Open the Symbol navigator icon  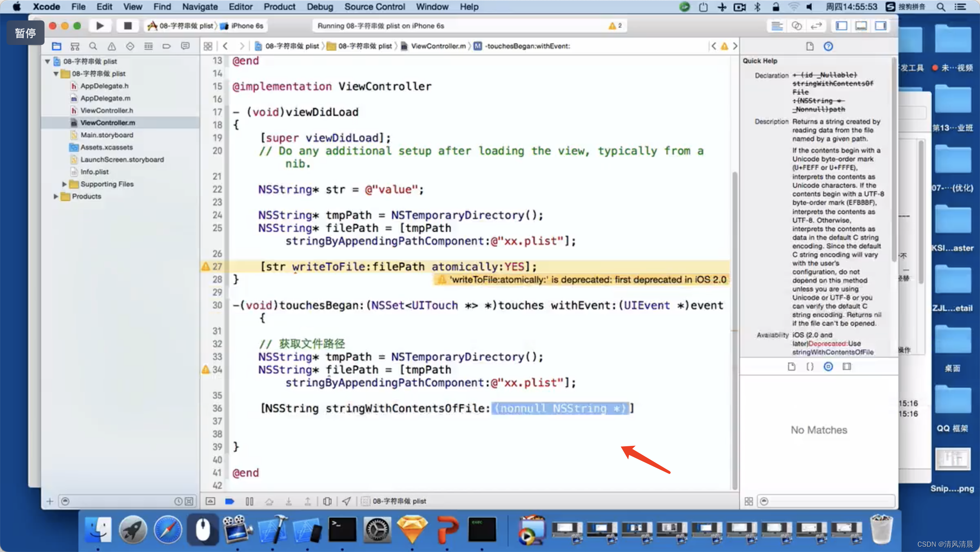75,46
